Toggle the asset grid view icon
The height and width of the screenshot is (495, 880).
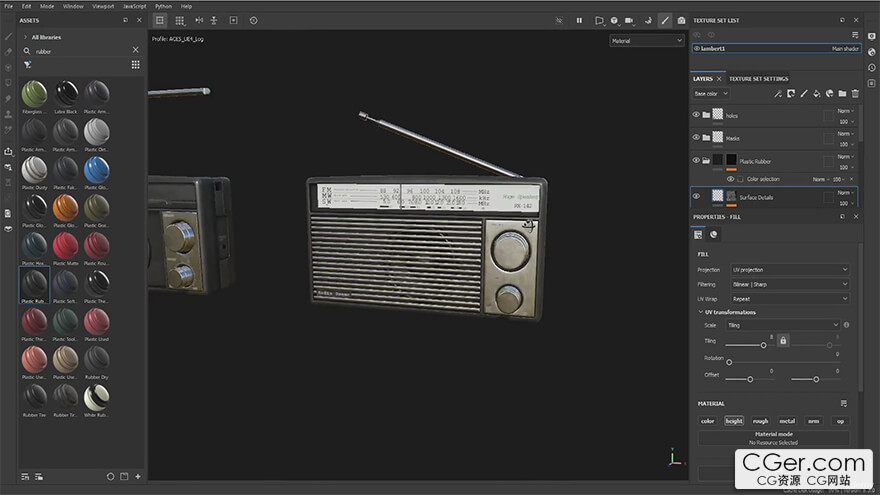point(135,65)
